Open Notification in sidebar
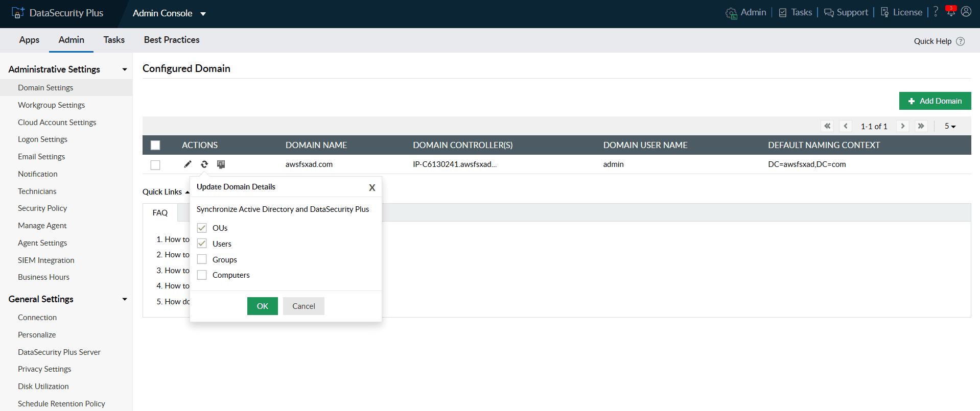This screenshot has height=411, width=980. click(x=38, y=174)
